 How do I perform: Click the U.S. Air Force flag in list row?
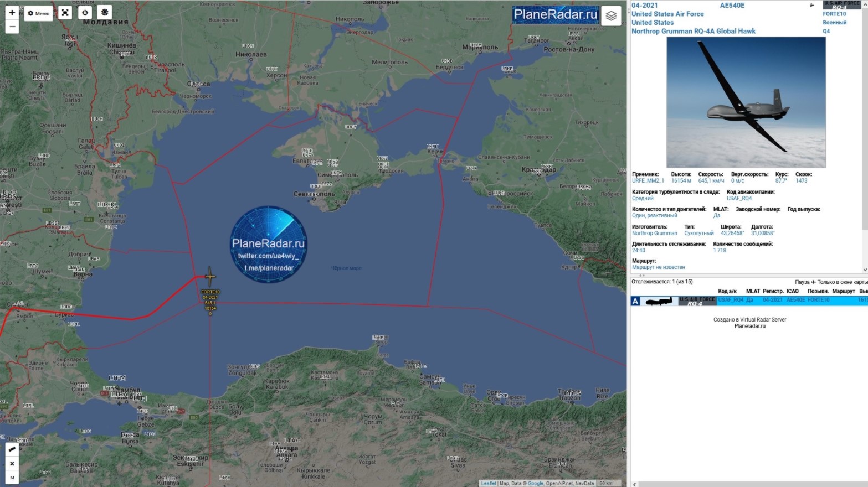tap(697, 301)
